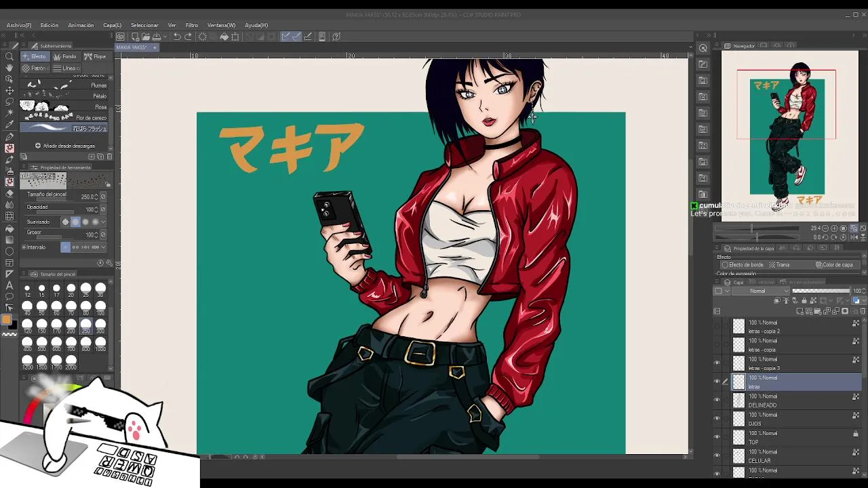Click the New file icon in command bar

136,37
